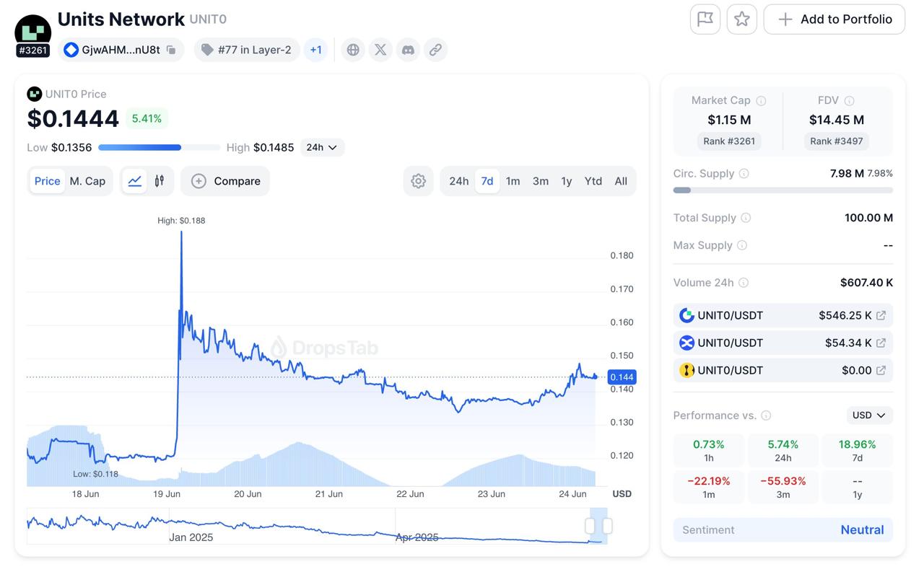Image resolution: width=924 pixels, height=572 pixels.
Task: Open chart settings gear icon
Action: pos(419,181)
